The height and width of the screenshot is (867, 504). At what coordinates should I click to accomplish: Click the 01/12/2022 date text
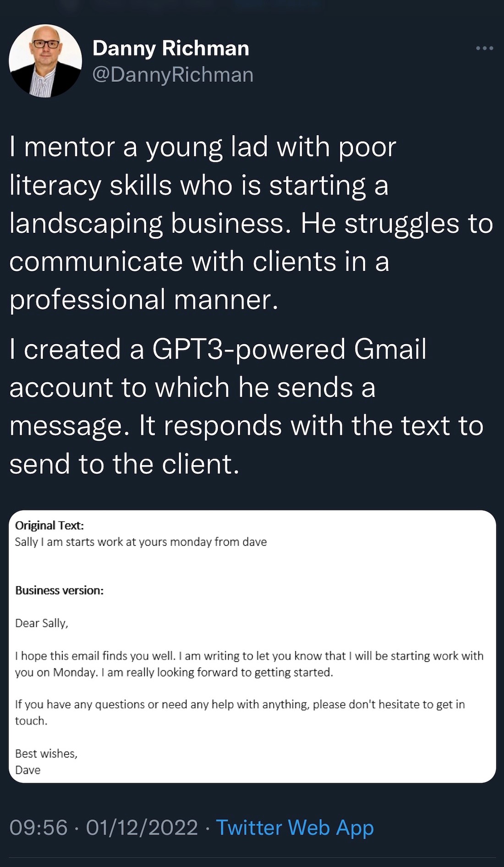[x=142, y=828]
